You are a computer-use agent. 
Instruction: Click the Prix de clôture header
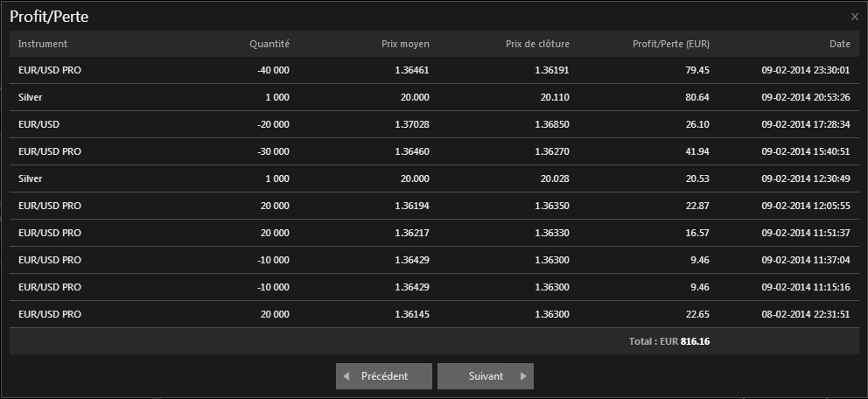tap(537, 44)
